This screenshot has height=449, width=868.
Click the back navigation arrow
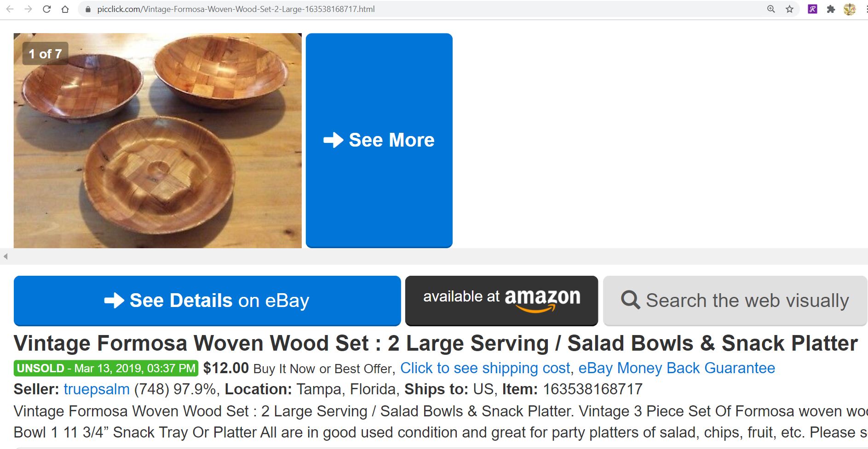[10, 9]
